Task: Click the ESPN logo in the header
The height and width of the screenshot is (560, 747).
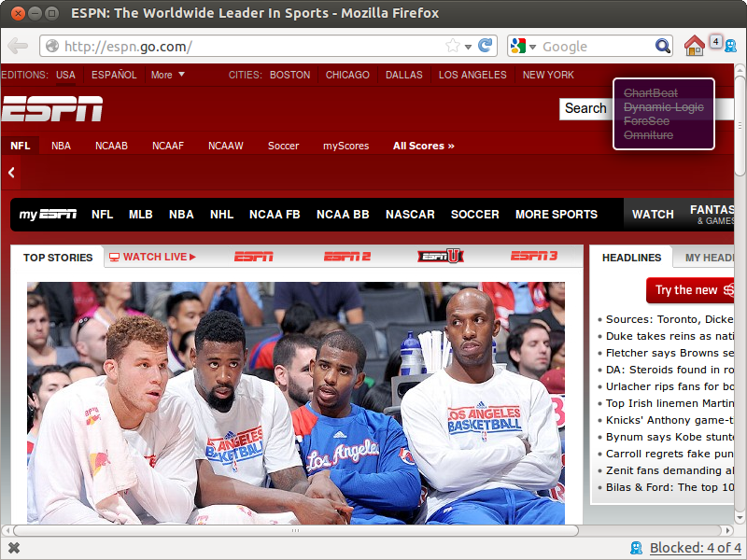Action: (51, 109)
